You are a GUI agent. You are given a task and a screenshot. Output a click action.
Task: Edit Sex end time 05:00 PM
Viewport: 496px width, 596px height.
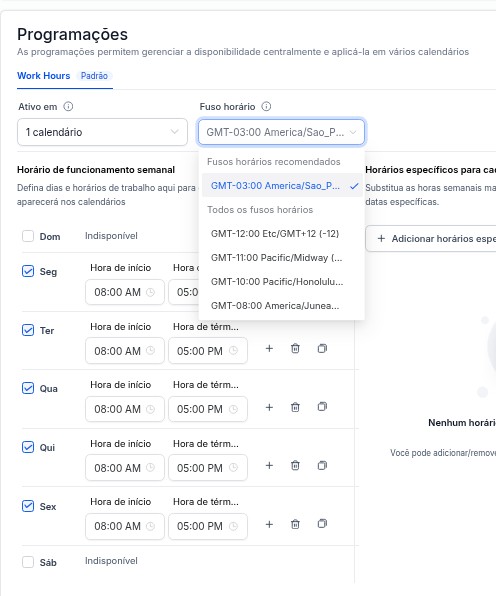tap(208, 526)
